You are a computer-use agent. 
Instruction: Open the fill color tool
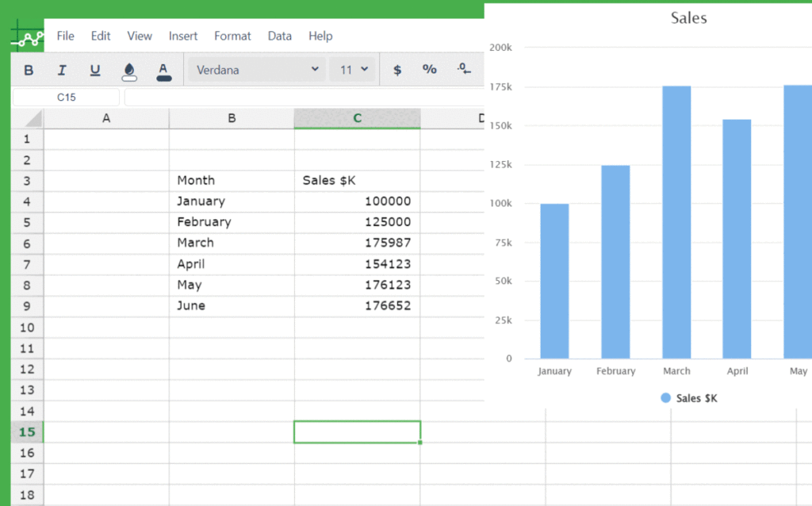point(129,70)
